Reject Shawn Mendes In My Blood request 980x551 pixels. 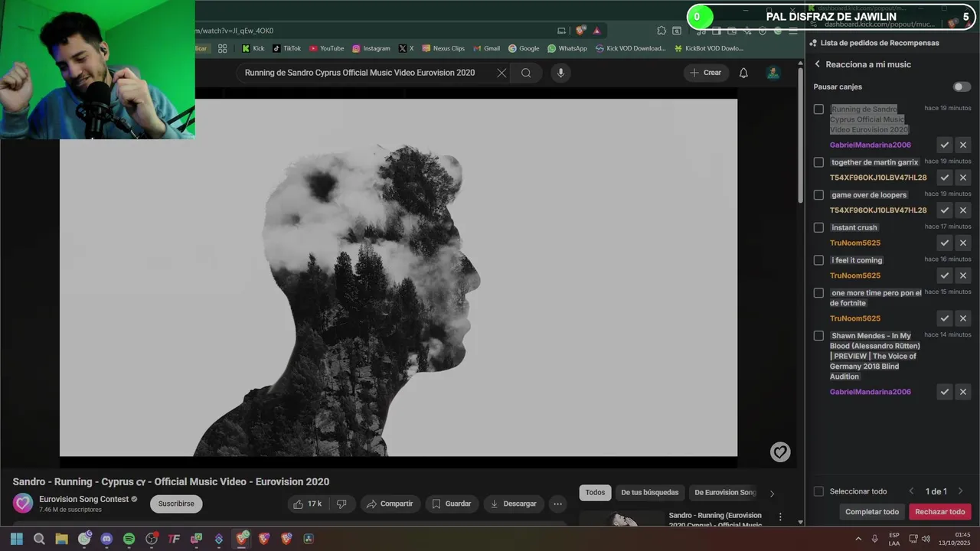[963, 392]
